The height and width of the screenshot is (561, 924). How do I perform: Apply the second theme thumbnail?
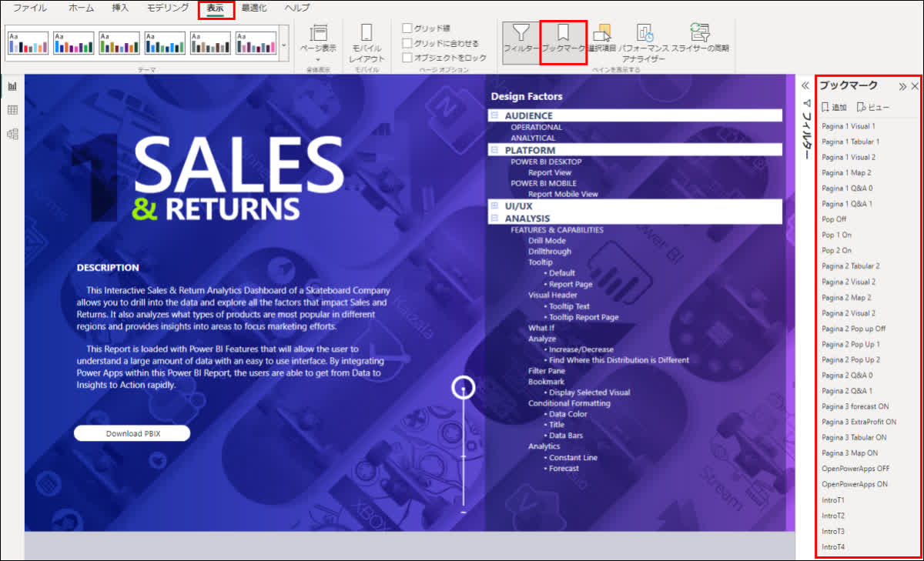click(x=74, y=43)
